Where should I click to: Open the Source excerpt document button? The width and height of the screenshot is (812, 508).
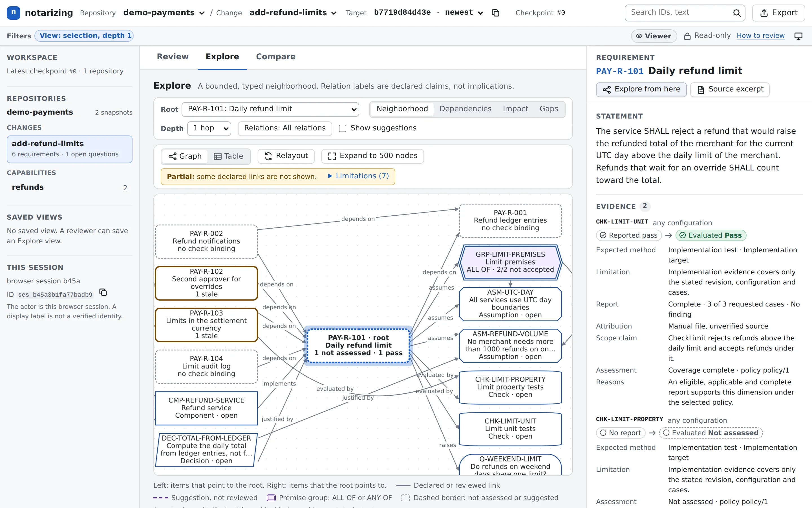pos(729,89)
